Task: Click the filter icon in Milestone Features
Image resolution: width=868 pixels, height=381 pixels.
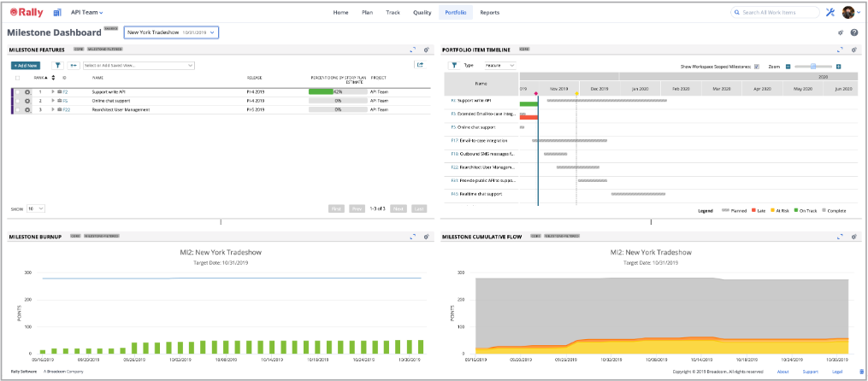Action: click(57, 65)
